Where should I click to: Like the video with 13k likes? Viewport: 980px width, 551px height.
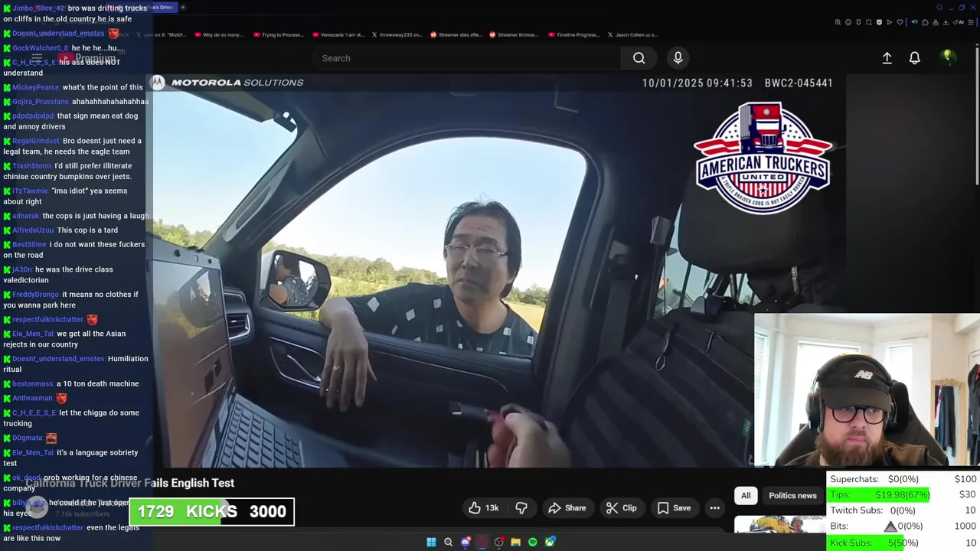484,508
